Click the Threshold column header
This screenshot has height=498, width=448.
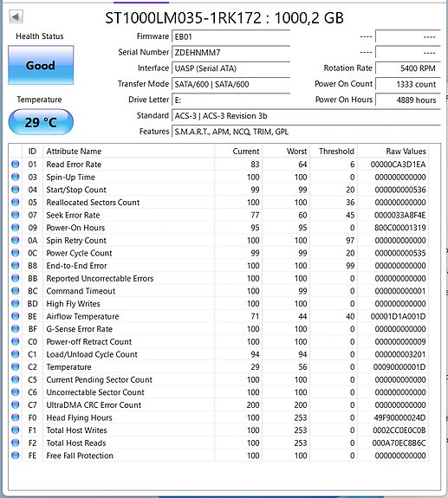(334, 152)
